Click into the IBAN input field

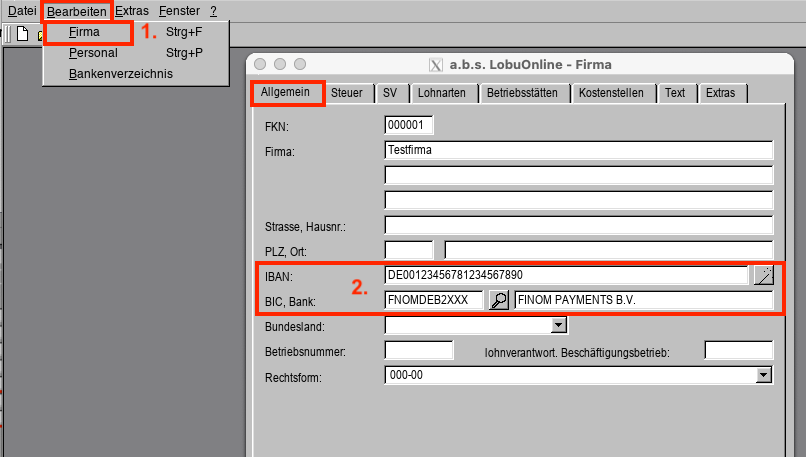coord(565,275)
